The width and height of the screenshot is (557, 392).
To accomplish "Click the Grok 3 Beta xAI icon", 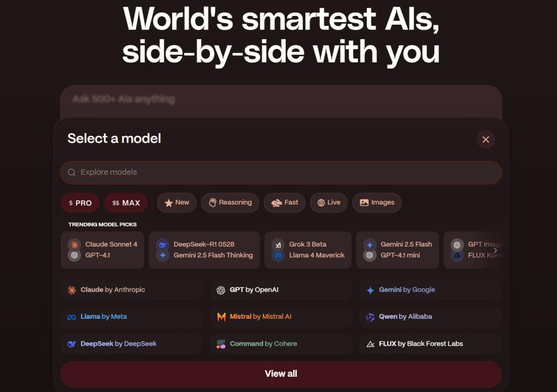I will point(278,245).
